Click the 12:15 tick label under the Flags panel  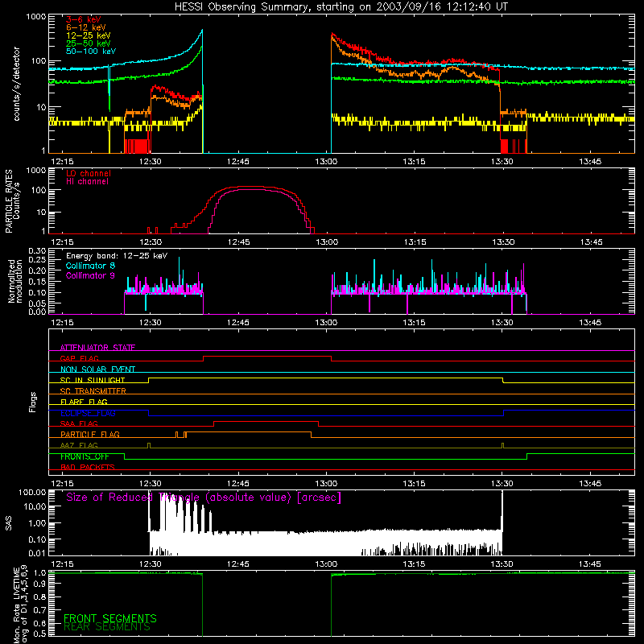[x=62, y=484]
